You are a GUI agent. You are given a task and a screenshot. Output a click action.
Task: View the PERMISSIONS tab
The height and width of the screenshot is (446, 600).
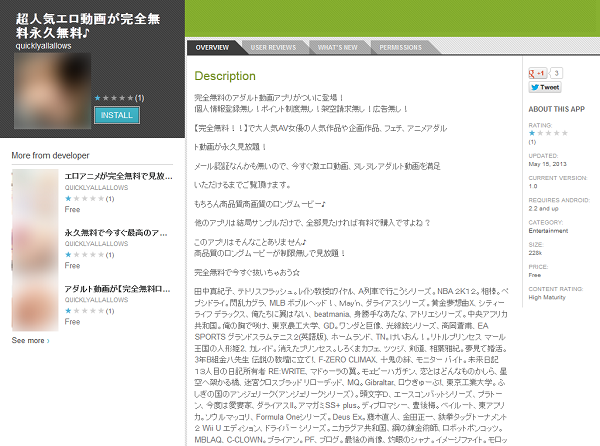tap(400, 47)
